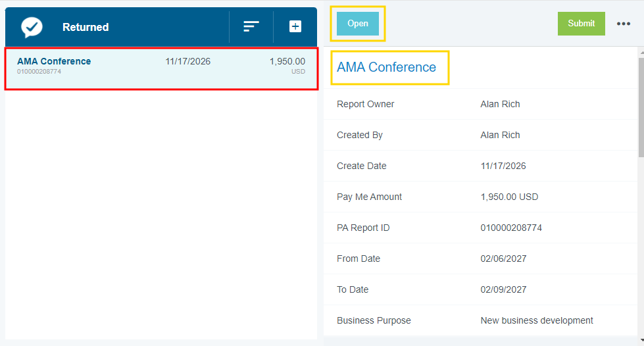The height and width of the screenshot is (346, 644).
Task: Click the checkmark speech bubble logo icon
Action: [32, 27]
